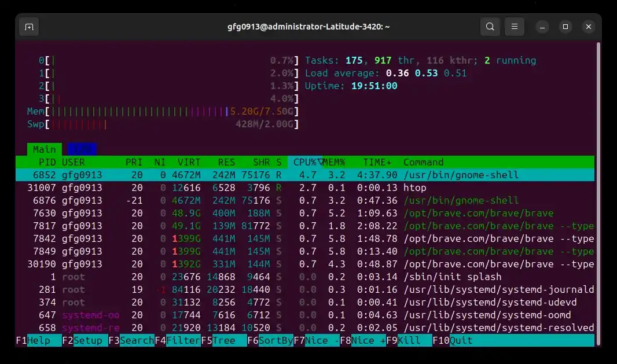Open a new terminal tab icon
The height and width of the screenshot is (364, 617).
tap(29, 27)
